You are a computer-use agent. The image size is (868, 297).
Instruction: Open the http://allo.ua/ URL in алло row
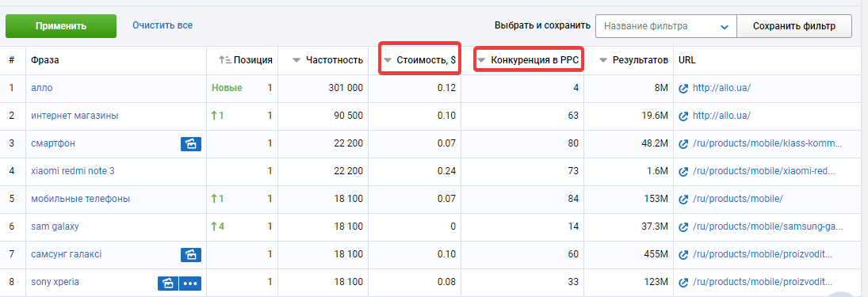click(x=722, y=88)
